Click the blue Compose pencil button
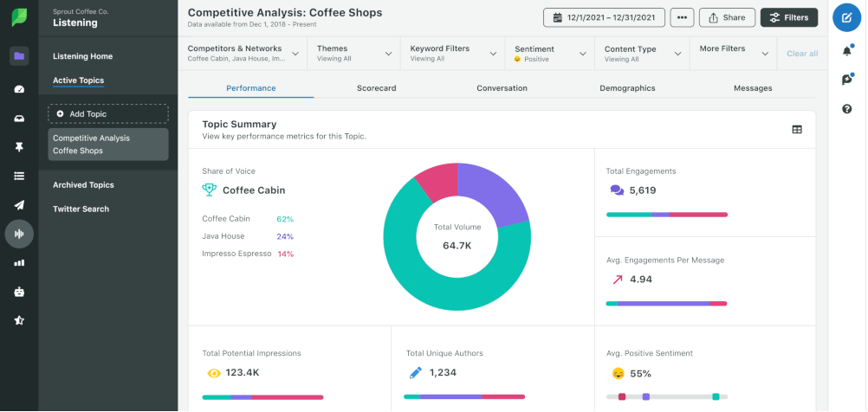 (846, 17)
